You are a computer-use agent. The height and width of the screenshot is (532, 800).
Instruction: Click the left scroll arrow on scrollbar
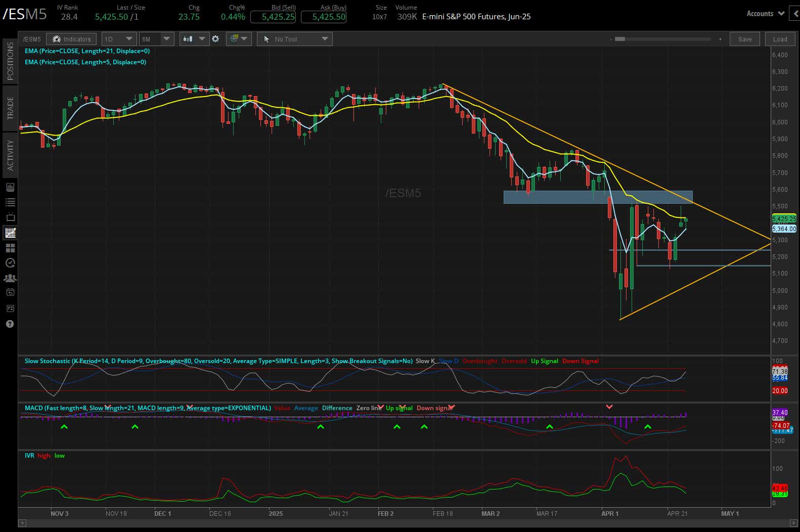point(21,522)
